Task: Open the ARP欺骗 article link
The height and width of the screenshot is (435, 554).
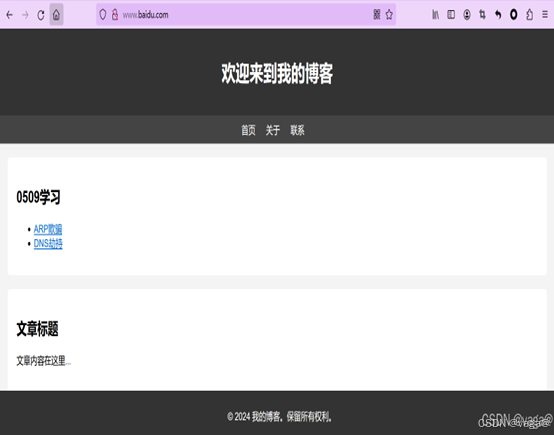Action: point(48,229)
